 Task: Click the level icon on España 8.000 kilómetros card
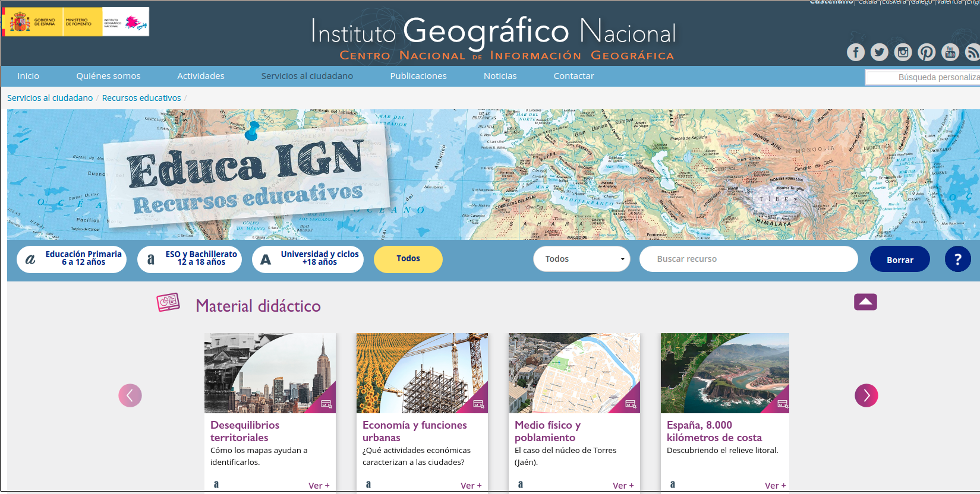click(673, 484)
